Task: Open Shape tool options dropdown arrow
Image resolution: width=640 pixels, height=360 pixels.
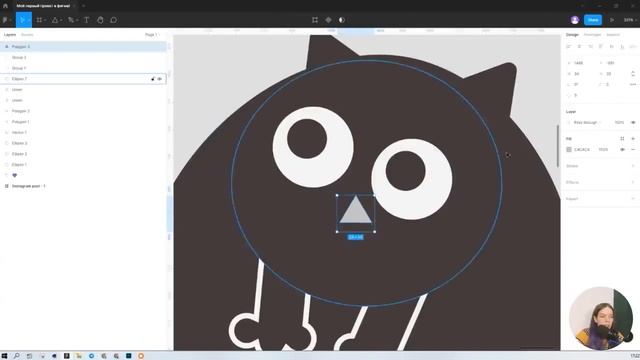Action: (60, 20)
